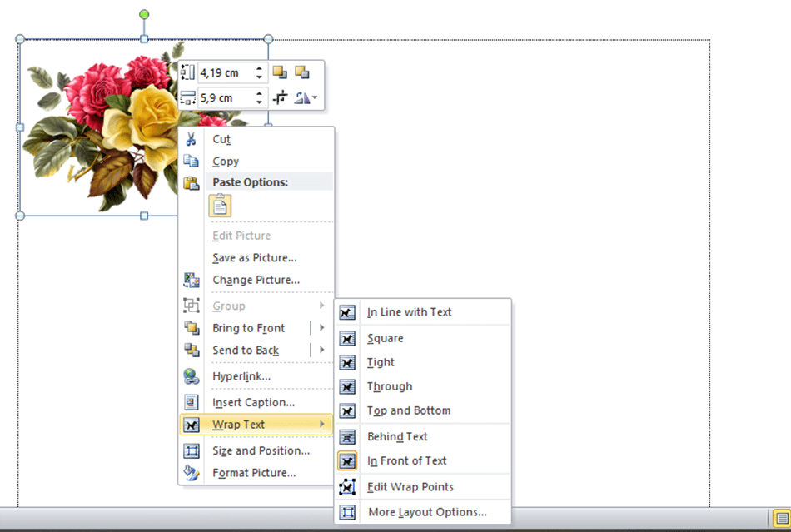Click the Edit Wrap Points icon
The width and height of the screenshot is (791, 532).
(347, 487)
